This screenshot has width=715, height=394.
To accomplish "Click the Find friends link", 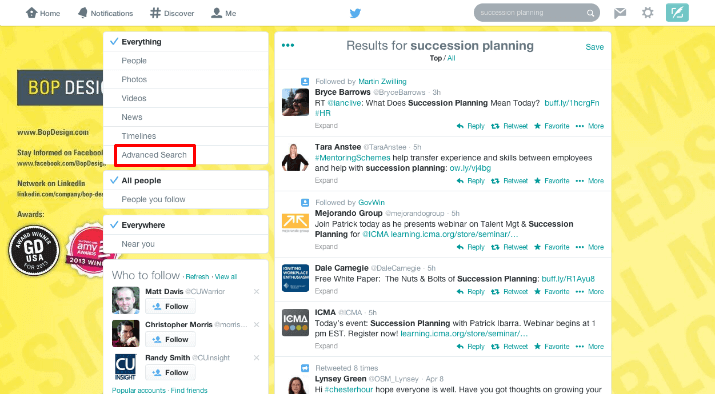I will 189,390.
